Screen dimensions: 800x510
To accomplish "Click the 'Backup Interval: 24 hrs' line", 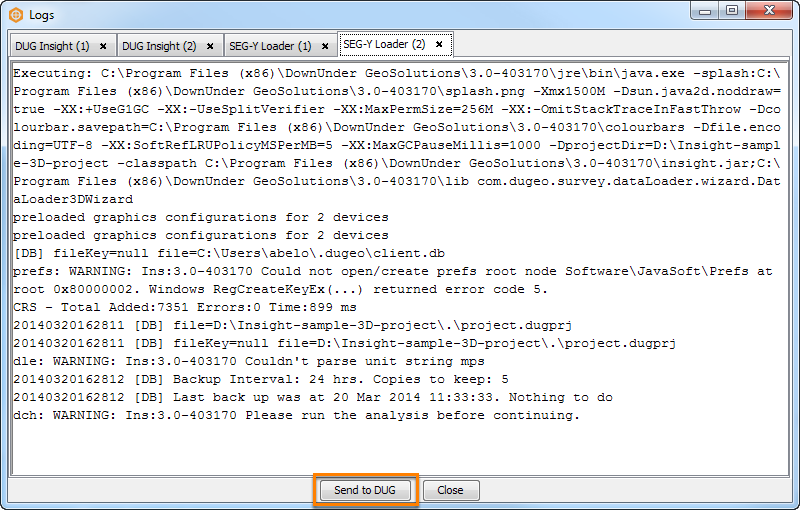I will tap(261, 379).
